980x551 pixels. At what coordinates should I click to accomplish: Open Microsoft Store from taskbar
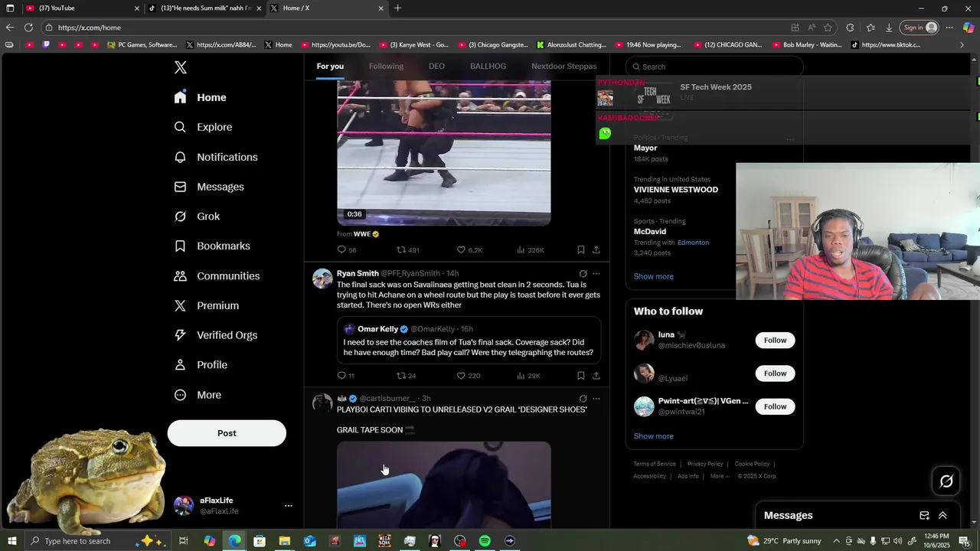(260, 541)
